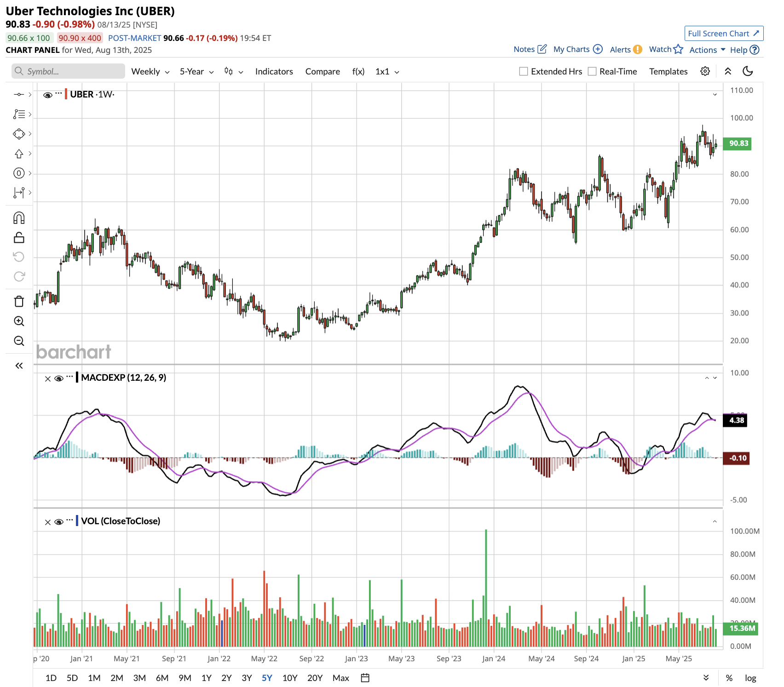Collapse the toolbar with double chevron up
Screen dimensions: 784x687
click(728, 71)
